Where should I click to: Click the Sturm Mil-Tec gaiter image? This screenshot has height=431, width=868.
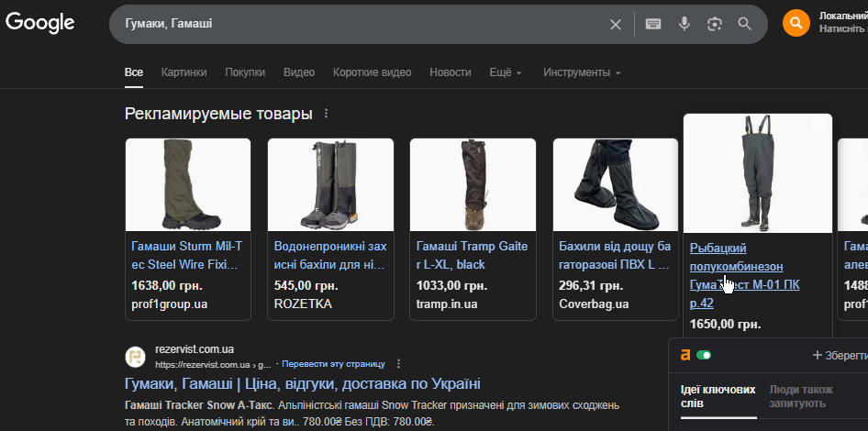(x=188, y=185)
